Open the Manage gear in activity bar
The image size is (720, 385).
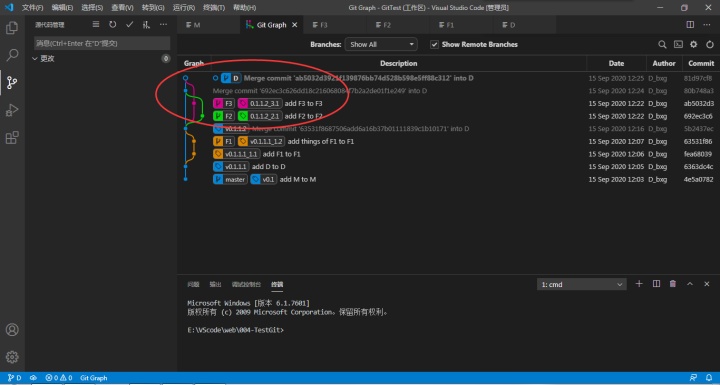coord(12,357)
